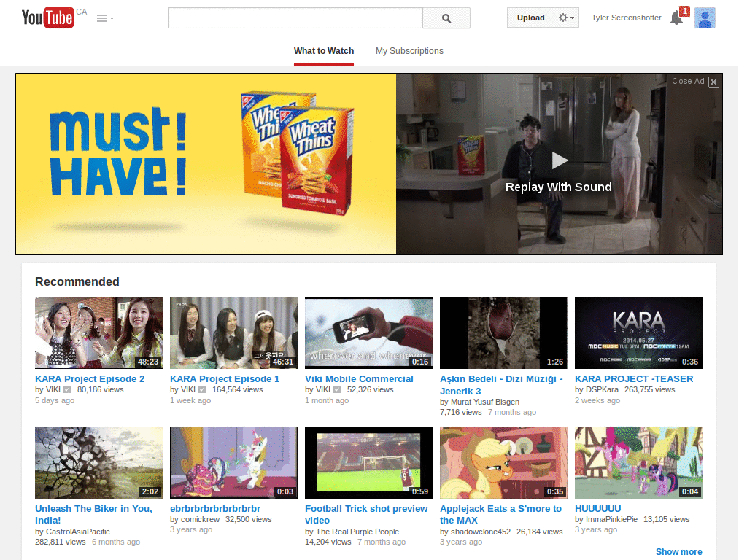The width and height of the screenshot is (747, 560).
Task: Click Unleash The Biker in You title
Action: (x=93, y=514)
